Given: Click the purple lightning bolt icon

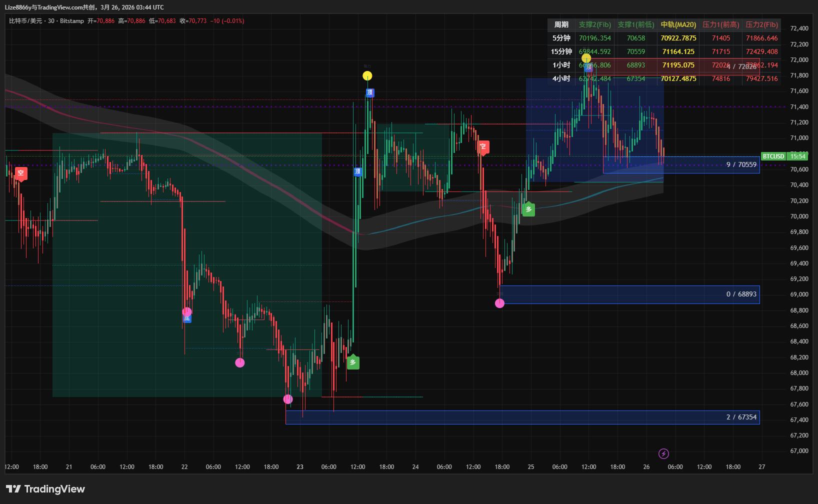Looking at the screenshot, I should [663, 453].
